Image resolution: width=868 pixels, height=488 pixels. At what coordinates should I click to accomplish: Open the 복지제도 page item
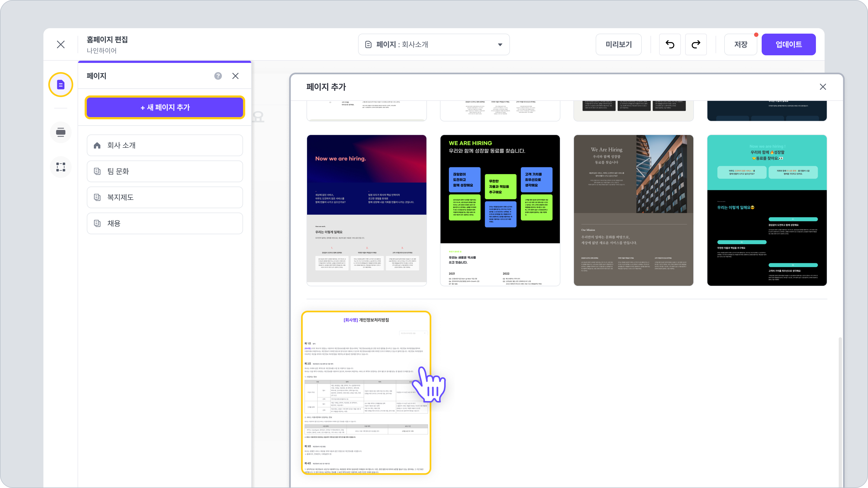point(165,197)
